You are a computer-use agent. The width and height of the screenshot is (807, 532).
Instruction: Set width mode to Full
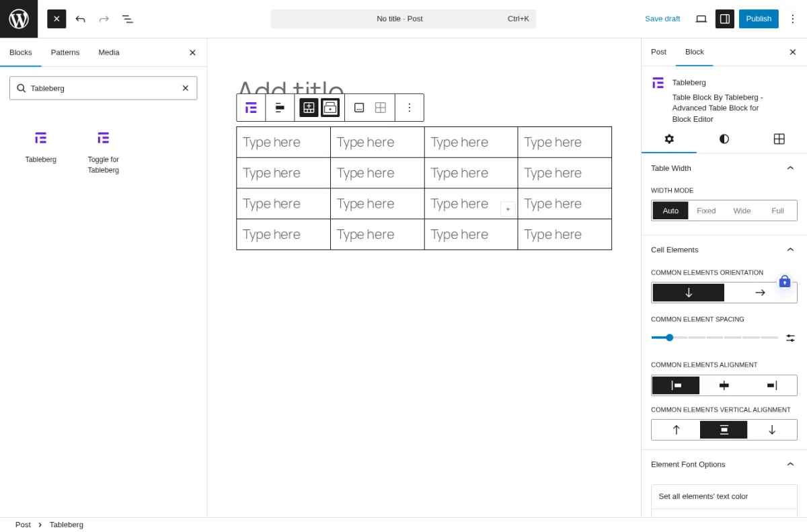click(777, 211)
